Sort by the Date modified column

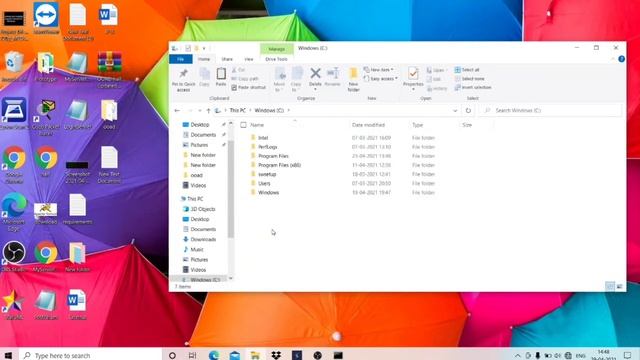[x=368, y=125]
